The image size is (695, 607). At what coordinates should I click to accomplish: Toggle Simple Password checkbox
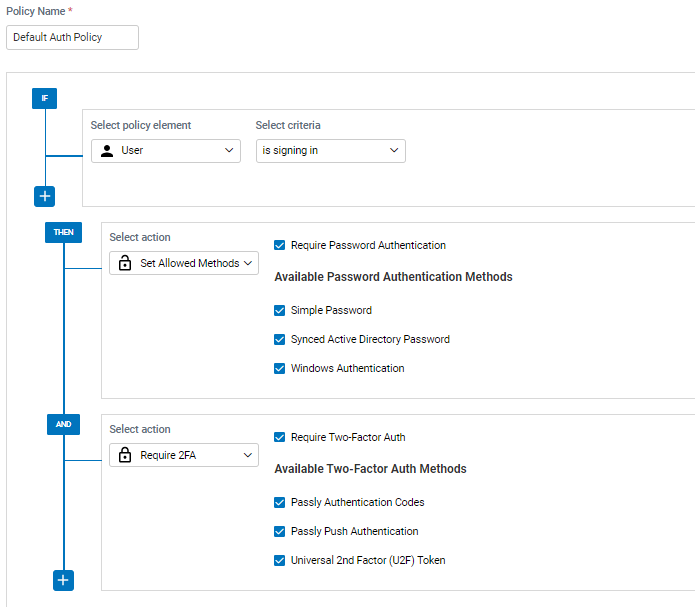point(279,310)
